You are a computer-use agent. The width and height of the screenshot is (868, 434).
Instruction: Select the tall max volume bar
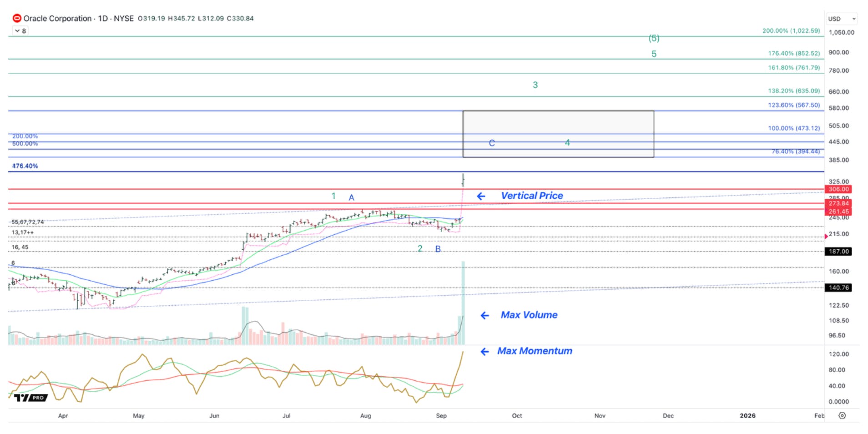click(x=463, y=303)
